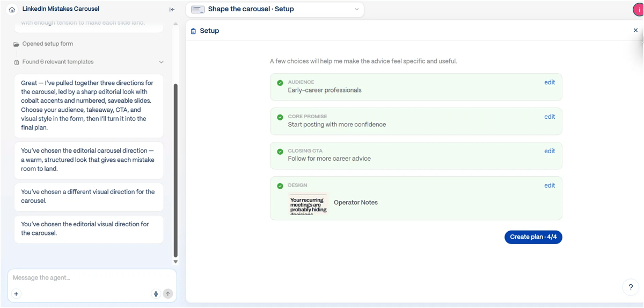Click the templates search step icon
This screenshot has width=644, height=308.
(x=16, y=62)
